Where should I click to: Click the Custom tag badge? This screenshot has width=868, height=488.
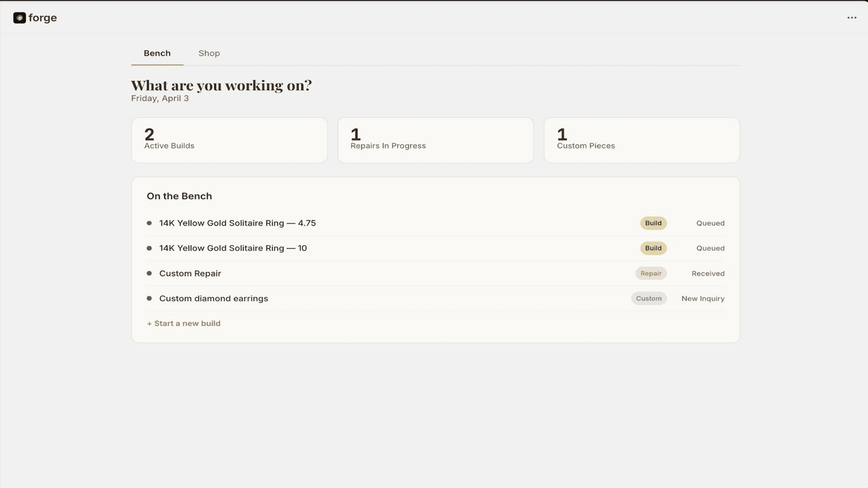tap(649, 298)
